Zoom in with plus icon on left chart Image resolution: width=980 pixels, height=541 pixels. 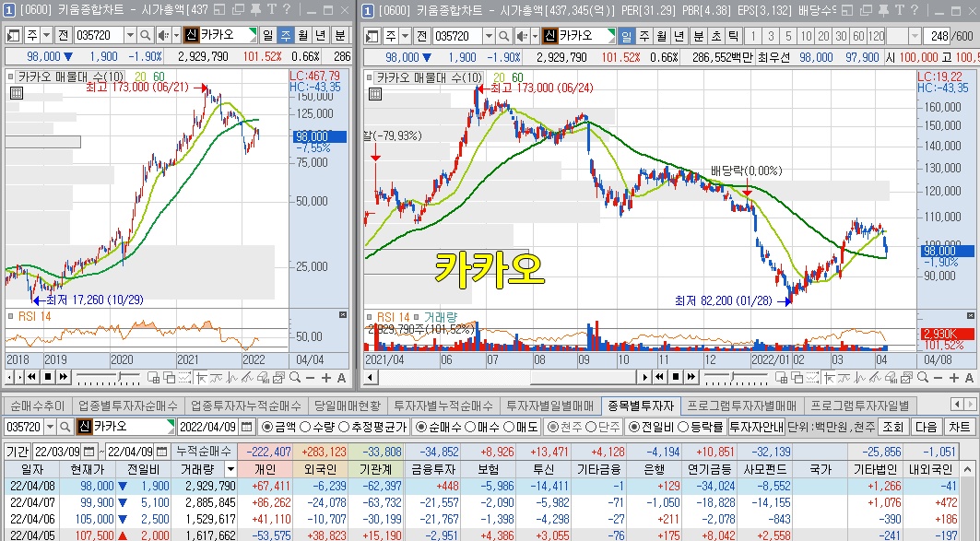pos(325,377)
